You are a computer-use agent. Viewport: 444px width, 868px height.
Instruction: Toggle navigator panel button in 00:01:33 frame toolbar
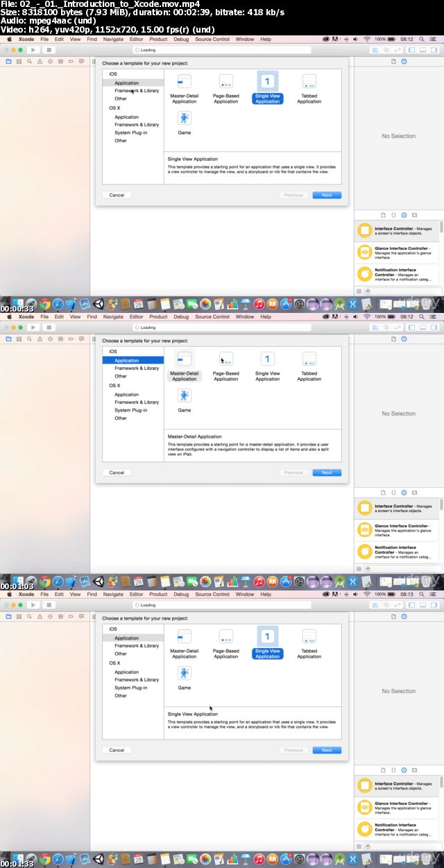pyautogui.click(x=412, y=605)
